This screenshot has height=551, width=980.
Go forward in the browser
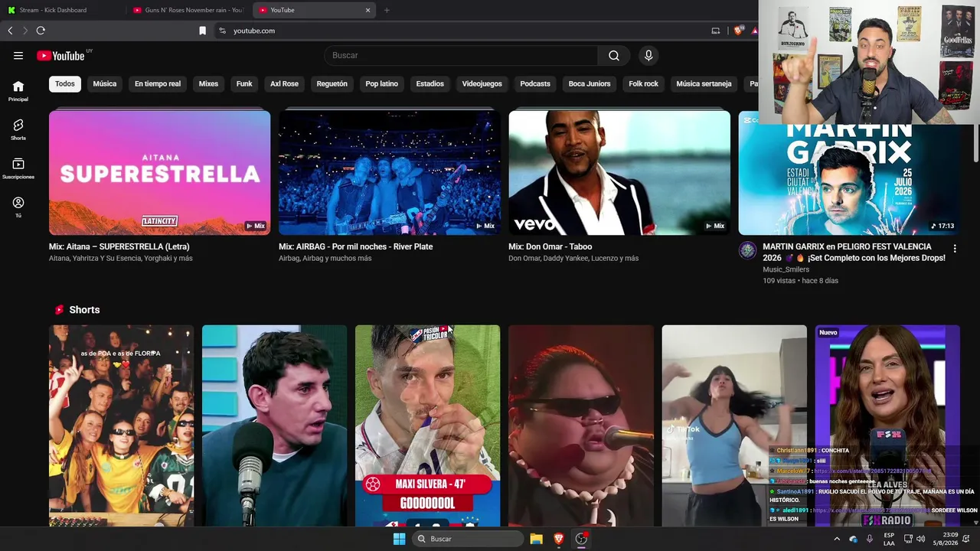24,31
